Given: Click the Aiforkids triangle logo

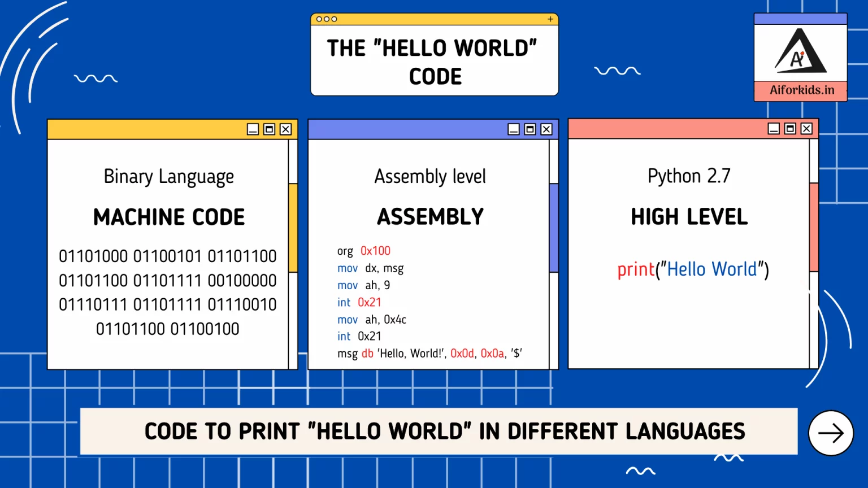Looking at the screenshot, I should [800, 52].
